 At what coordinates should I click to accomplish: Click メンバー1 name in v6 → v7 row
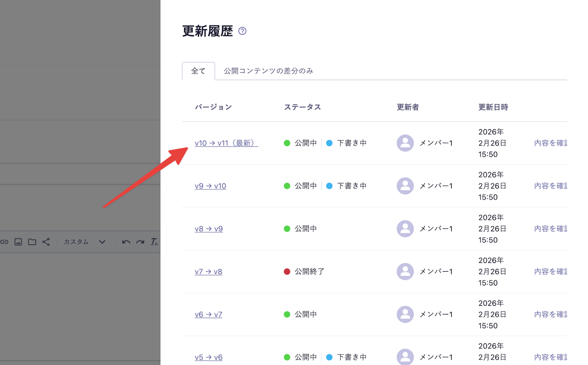coord(436,314)
